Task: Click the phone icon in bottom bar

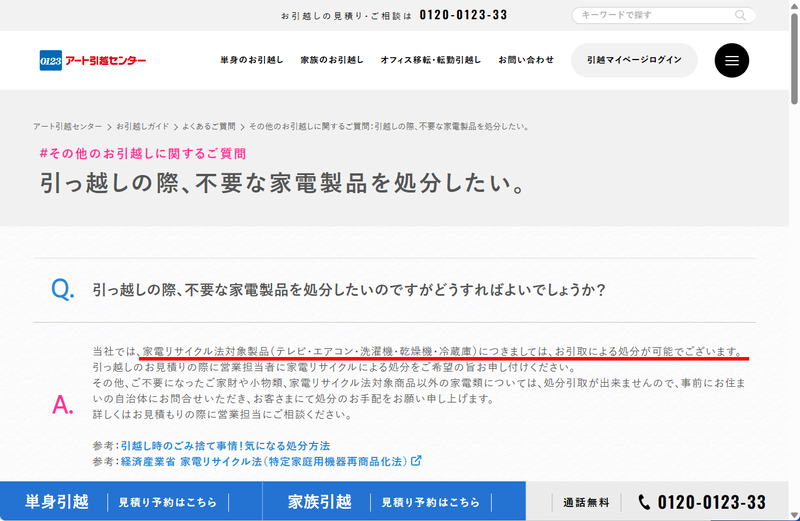Action: [x=644, y=502]
